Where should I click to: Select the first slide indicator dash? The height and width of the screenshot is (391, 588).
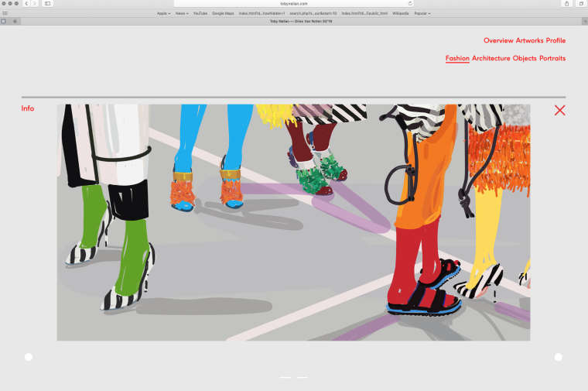tap(285, 378)
